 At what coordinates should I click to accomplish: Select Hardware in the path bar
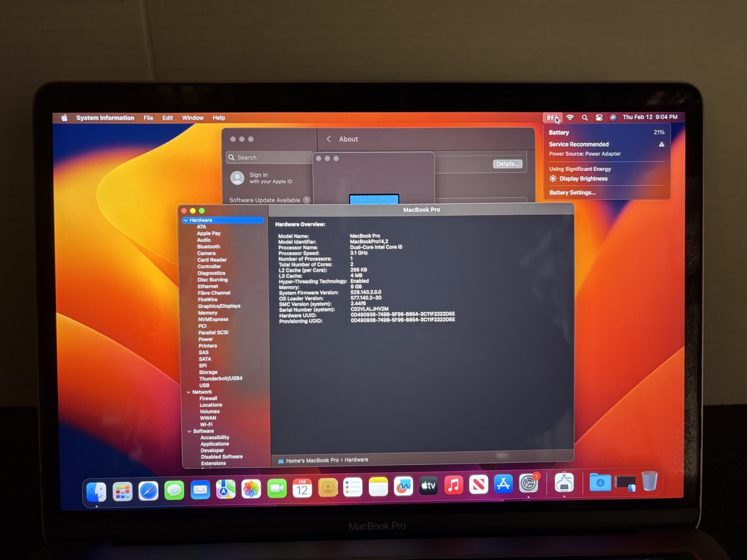[356, 460]
